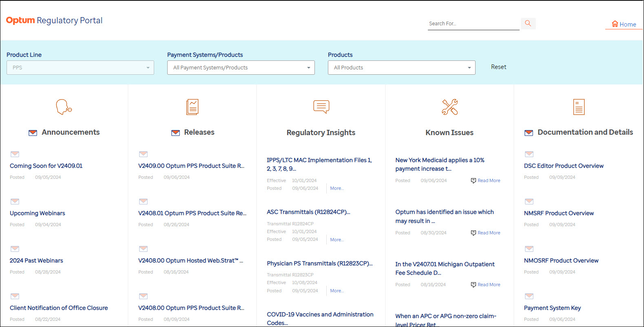The width and height of the screenshot is (644, 327).
Task: Click envelope icon above Client Notification of Office Closure
Action: 15,296
